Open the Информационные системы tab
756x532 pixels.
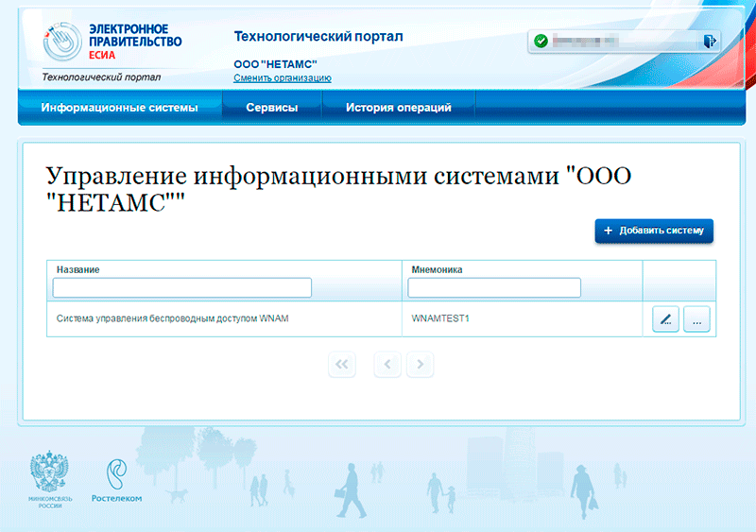point(119,108)
